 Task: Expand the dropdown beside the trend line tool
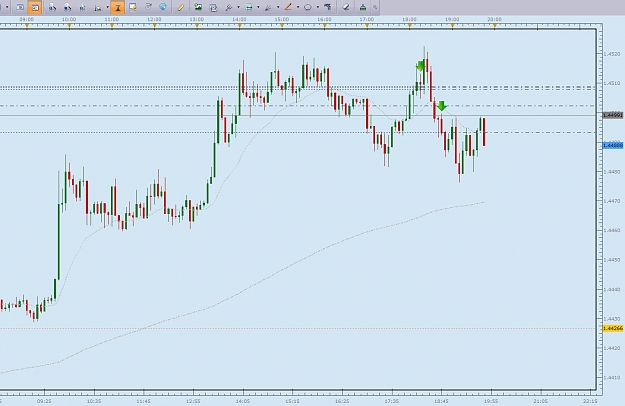(298, 7)
